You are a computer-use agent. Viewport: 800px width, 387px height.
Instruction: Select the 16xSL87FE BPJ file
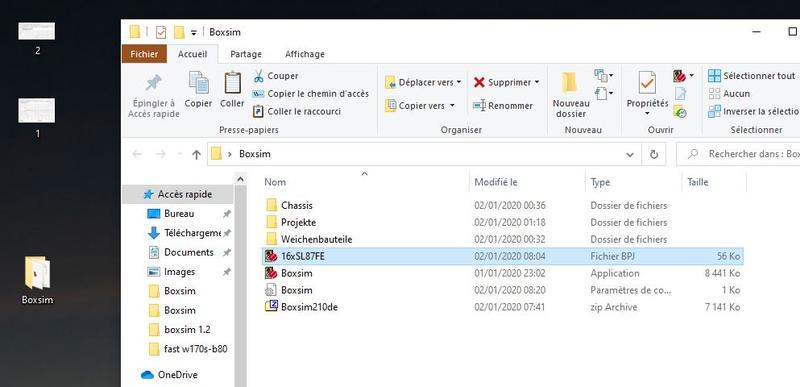click(503, 256)
